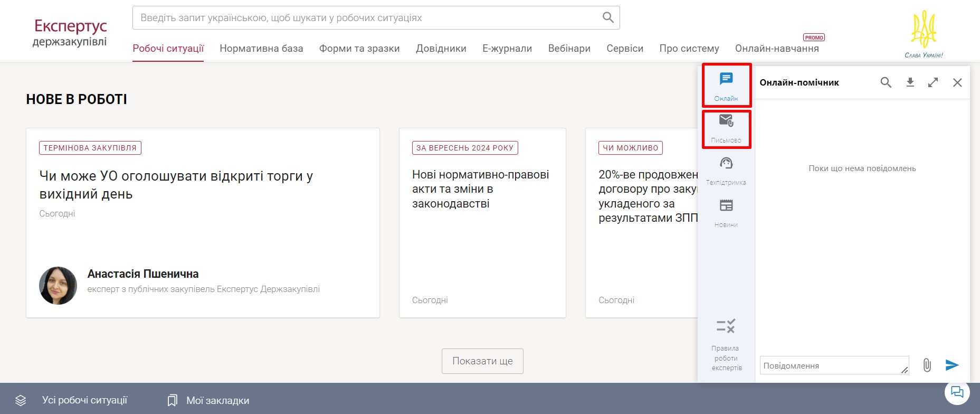The width and height of the screenshot is (980, 414).
Task: Send the message with the arrow icon
Action: tap(952, 365)
